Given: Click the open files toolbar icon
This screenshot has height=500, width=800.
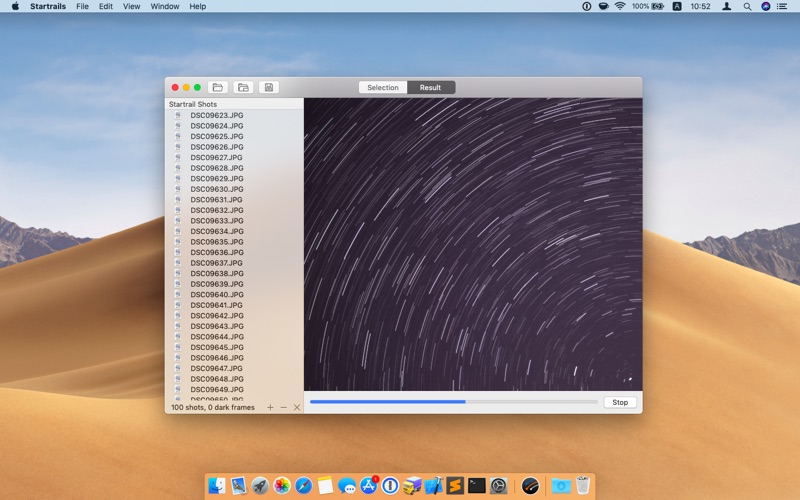Looking at the screenshot, I should tap(218, 87).
